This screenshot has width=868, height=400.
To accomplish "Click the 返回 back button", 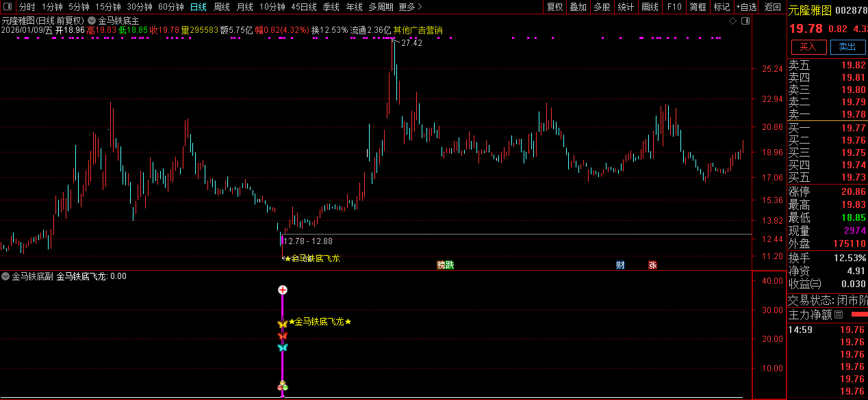I will (x=772, y=7).
